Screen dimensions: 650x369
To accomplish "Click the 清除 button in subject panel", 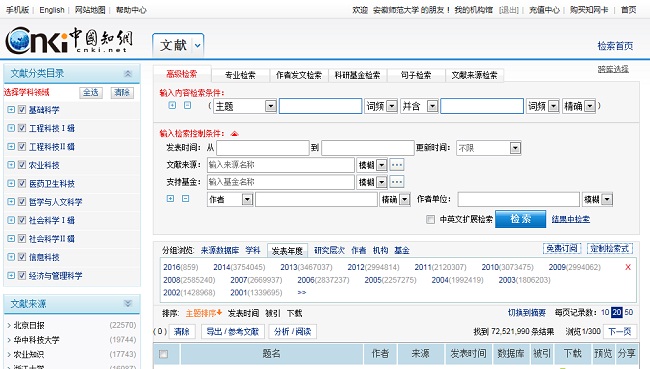I will click(122, 92).
